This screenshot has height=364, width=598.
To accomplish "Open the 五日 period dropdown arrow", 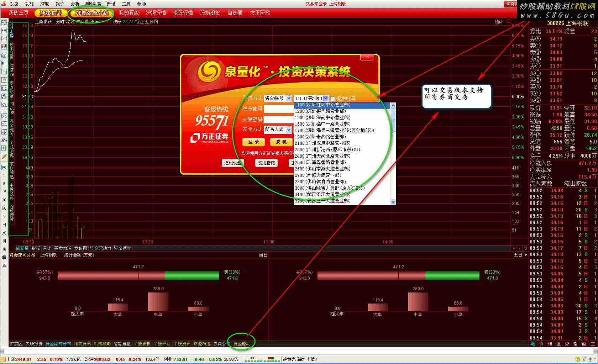I will point(526,255).
